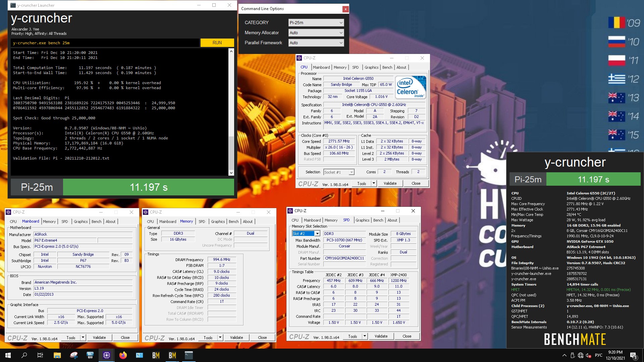The height and width of the screenshot is (362, 644).
Task: Open the network globe tray icon
Action: click(580, 355)
